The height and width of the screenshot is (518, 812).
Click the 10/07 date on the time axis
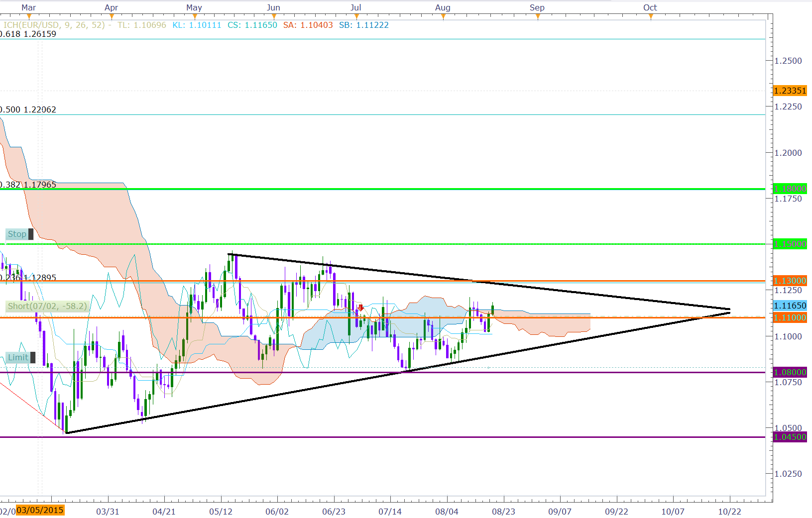click(673, 512)
